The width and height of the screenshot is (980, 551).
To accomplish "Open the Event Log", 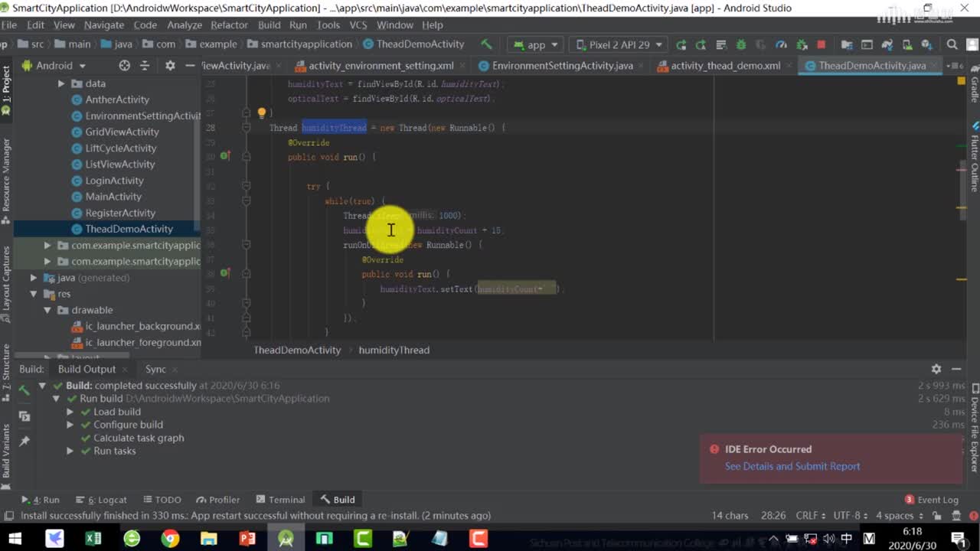I will (932, 500).
